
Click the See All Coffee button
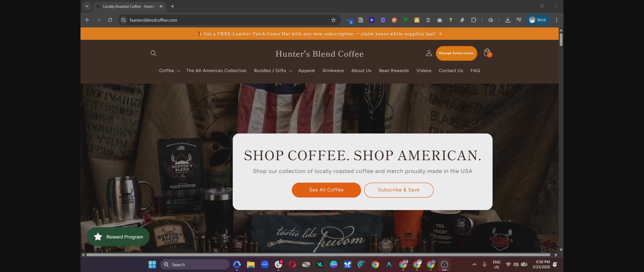[x=326, y=190]
